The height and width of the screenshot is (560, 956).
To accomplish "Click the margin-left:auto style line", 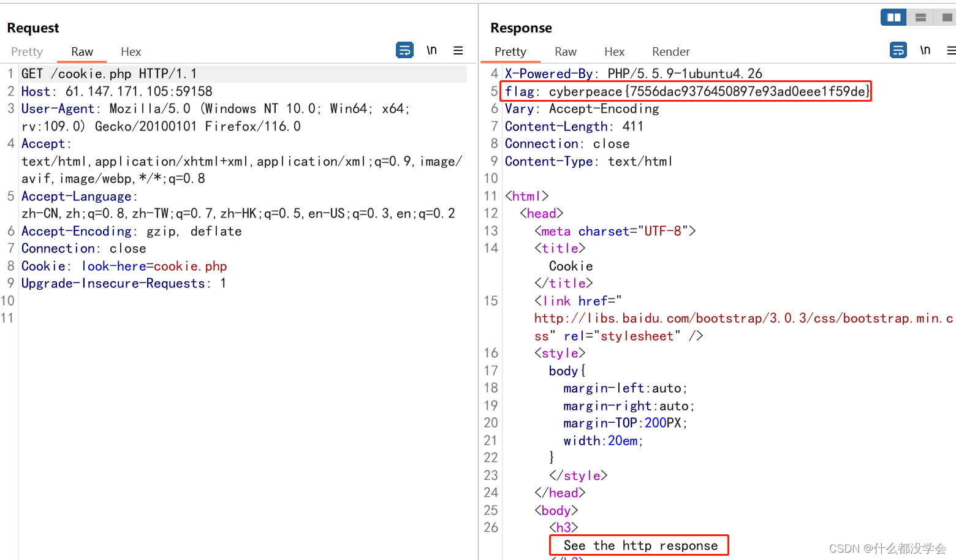I will pyautogui.click(x=626, y=388).
